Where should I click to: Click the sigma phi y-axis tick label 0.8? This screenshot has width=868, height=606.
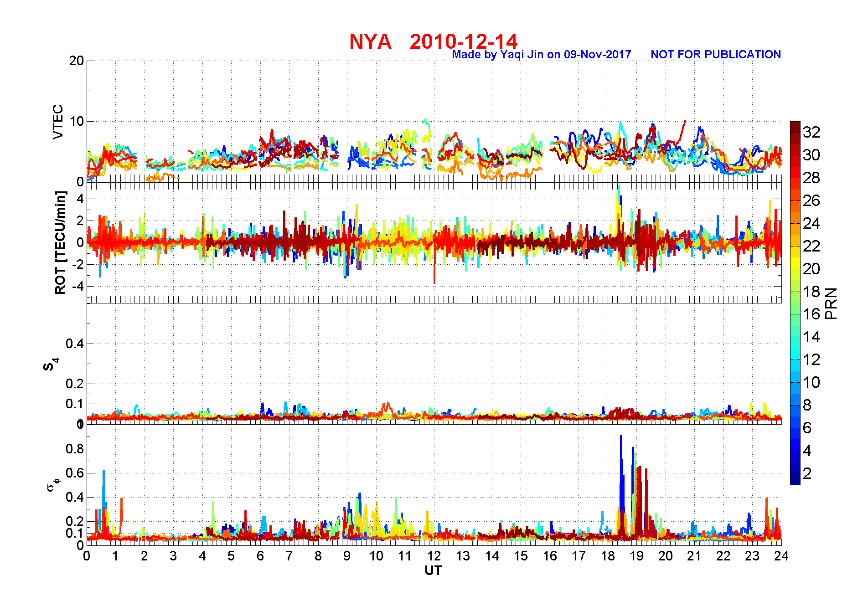(75, 449)
